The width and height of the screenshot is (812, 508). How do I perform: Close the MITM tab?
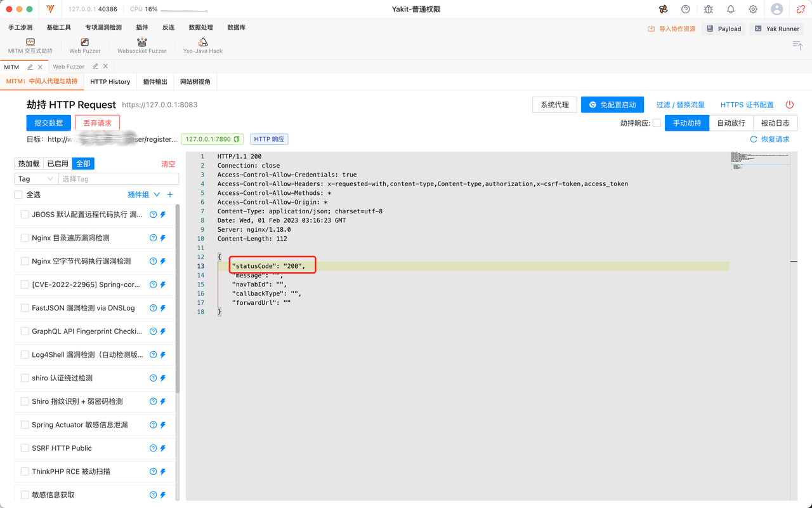tap(40, 67)
